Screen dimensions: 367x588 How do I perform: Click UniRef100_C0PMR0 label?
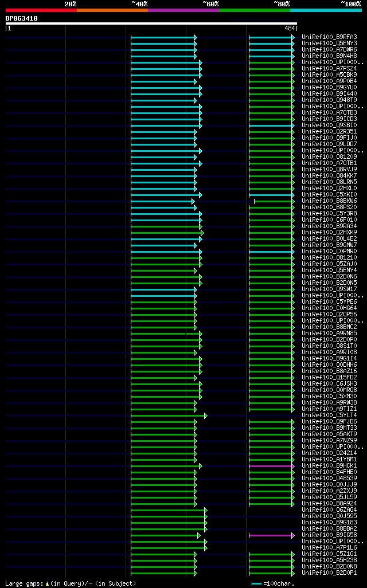330,251
